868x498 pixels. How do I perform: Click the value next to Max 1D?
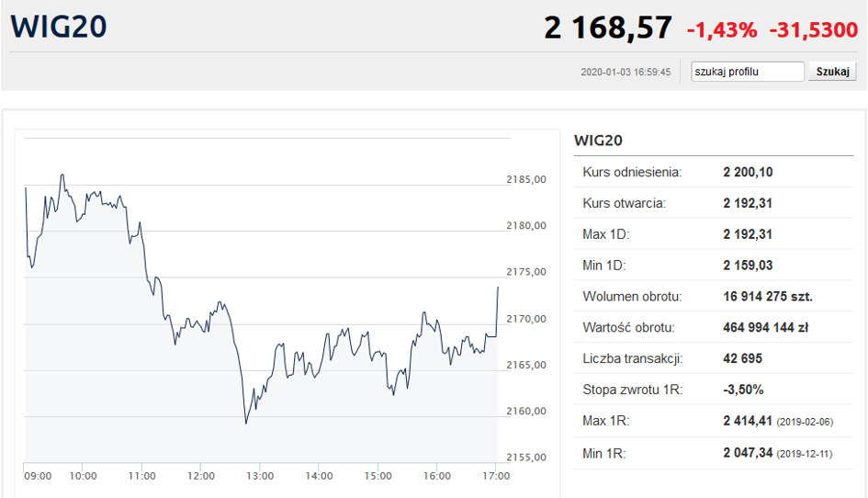coord(748,234)
